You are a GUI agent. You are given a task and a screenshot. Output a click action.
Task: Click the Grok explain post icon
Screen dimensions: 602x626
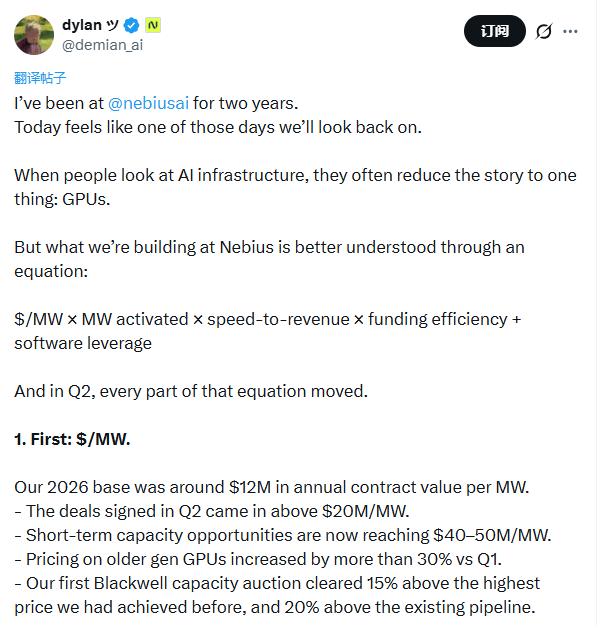click(544, 31)
